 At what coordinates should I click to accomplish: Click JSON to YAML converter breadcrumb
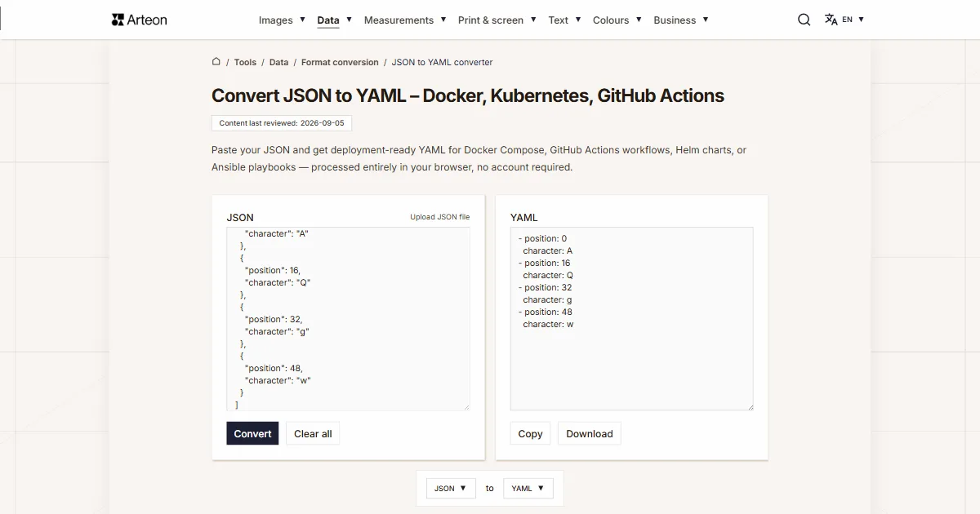(442, 62)
